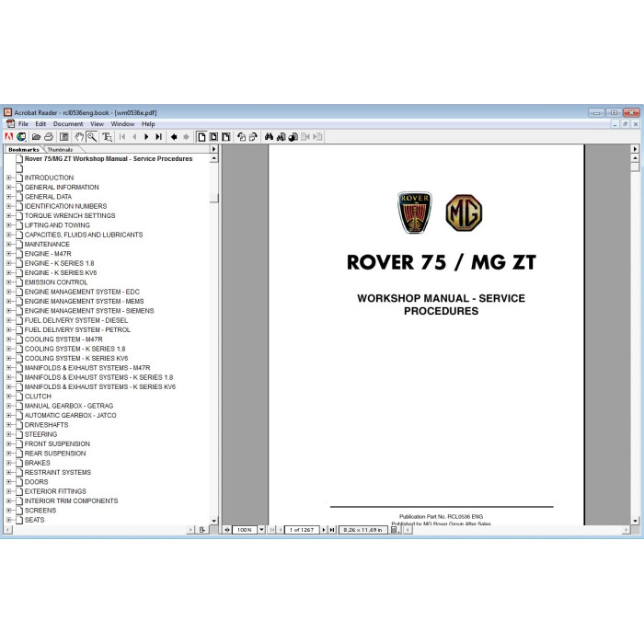Open MANUAL GEARBOX - GETRAG bookmark
The height and width of the screenshot is (644, 644).
[69, 406]
